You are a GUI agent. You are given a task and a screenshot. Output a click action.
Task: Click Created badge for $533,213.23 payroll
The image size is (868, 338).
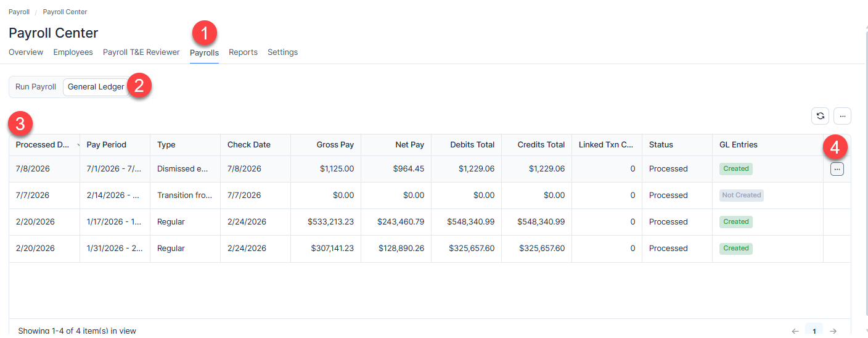(x=736, y=222)
